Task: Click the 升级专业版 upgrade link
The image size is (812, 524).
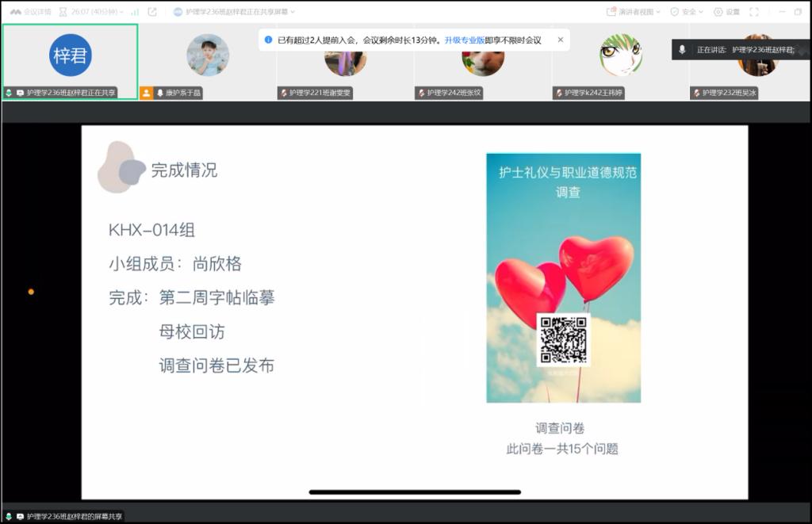Action: (464, 40)
